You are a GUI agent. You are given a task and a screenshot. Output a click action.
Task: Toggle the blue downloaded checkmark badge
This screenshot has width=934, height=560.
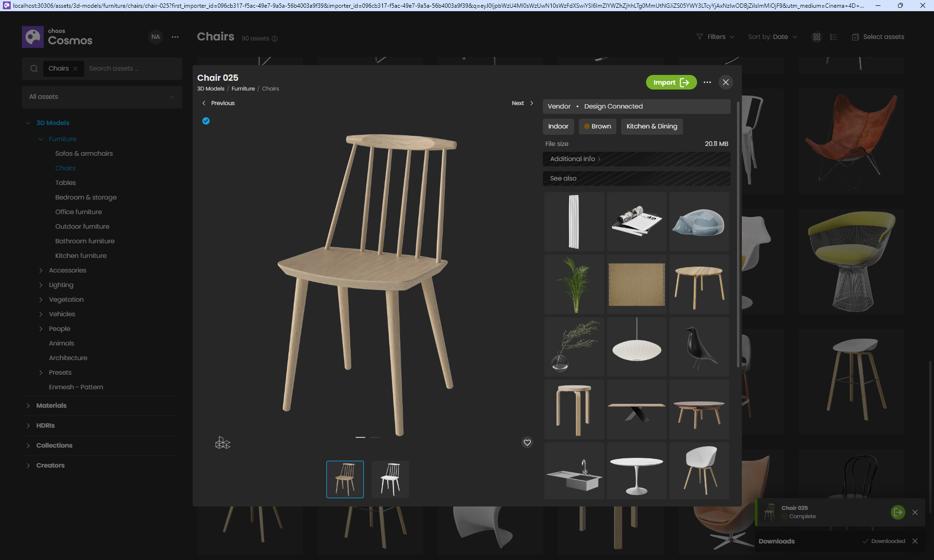[206, 121]
